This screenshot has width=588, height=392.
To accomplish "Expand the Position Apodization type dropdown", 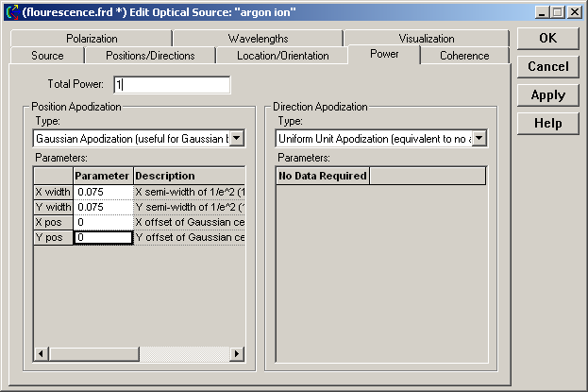I will (x=237, y=139).
